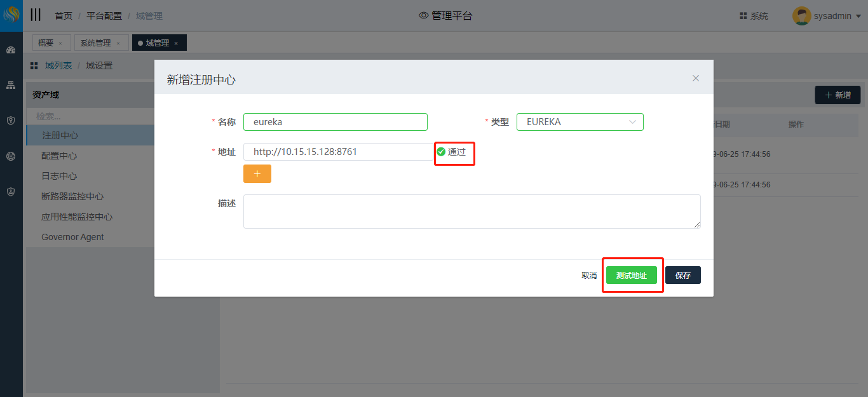Screen dimensions: 868x397
Task: Click the platform logo at top-left
Action: point(11,15)
